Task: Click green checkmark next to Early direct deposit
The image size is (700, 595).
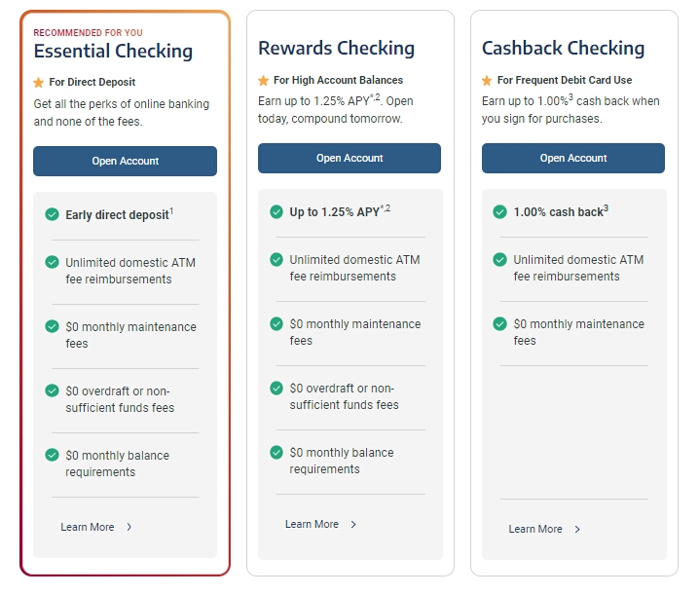Action: 52,214
